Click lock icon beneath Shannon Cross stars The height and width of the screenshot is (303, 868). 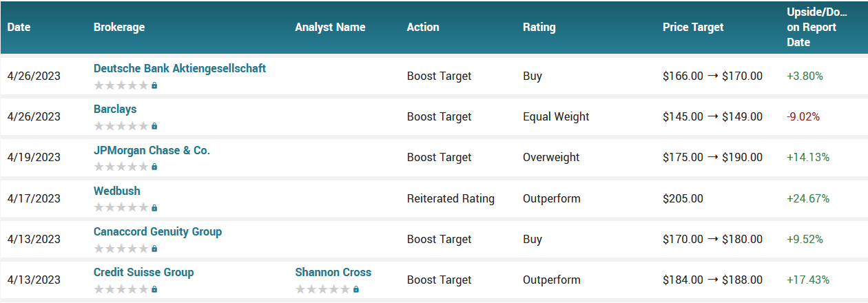356,289
